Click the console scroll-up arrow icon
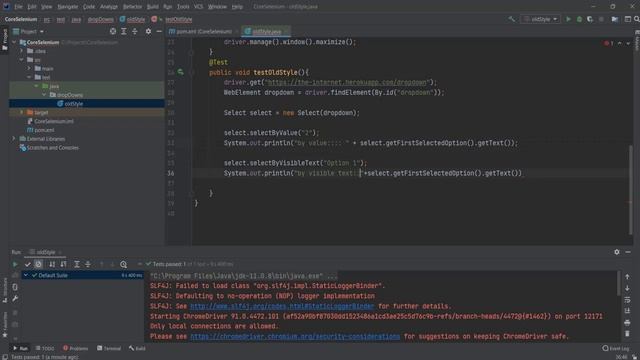Screen dimensions: 640x360 [627, 277]
